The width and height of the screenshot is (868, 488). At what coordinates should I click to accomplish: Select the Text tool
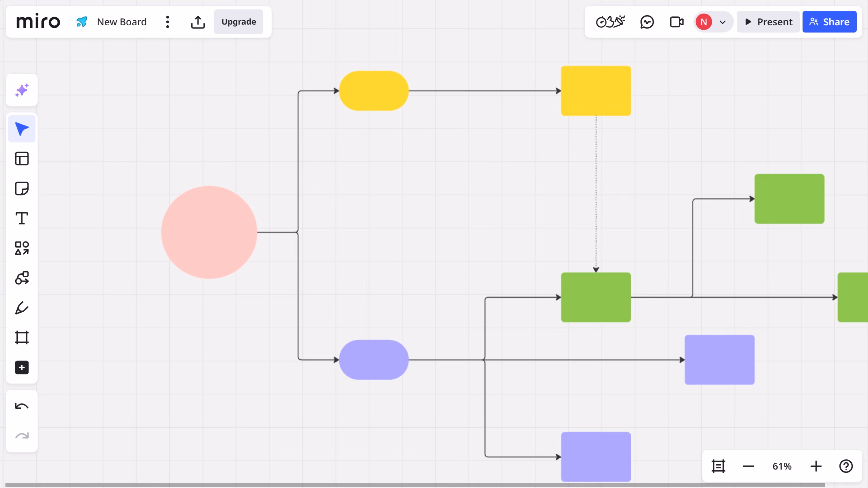pos(22,218)
